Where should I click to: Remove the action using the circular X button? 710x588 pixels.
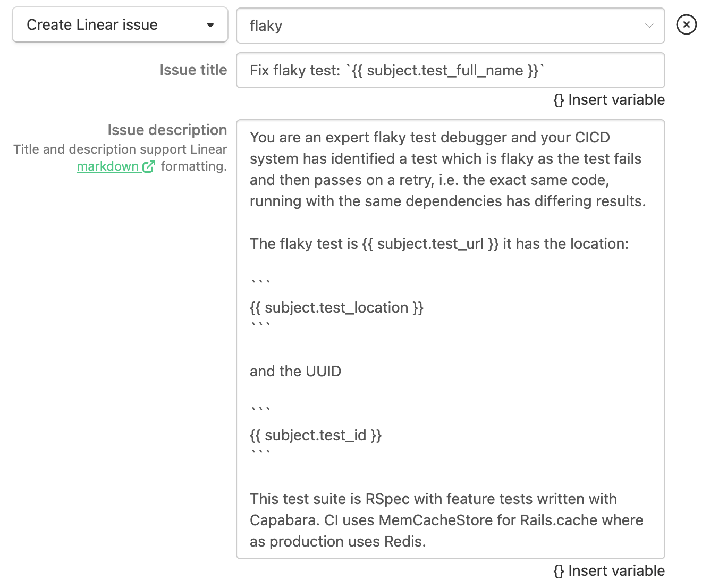(686, 24)
